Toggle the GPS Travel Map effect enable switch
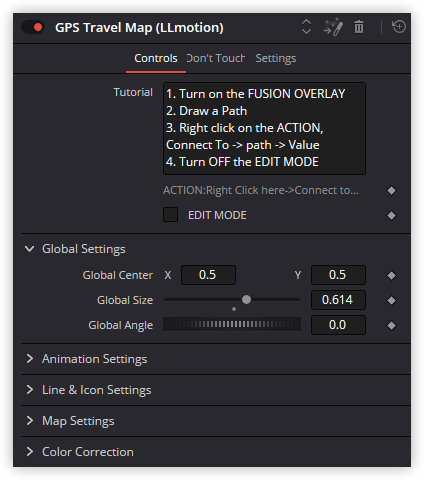This screenshot has height=480, width=426. pos(33,27)
